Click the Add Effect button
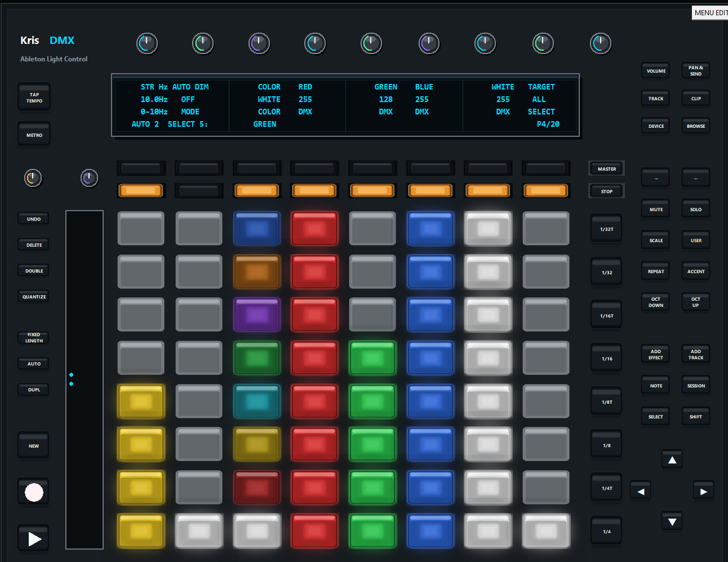 pyautogui.click(x=655, y=355)
